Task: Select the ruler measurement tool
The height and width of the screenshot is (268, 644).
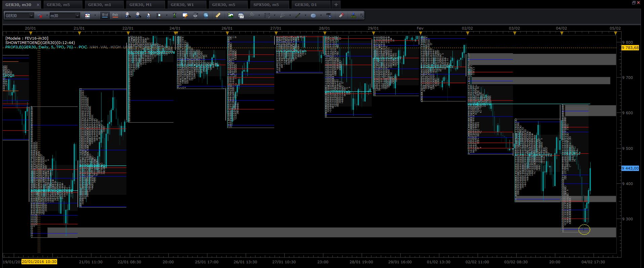Action: [x=218, y=15]
